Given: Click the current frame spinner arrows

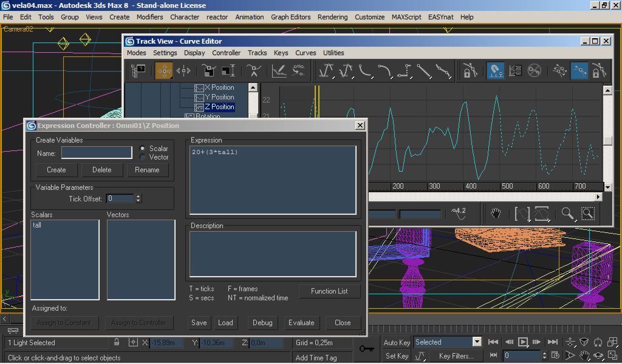Looking at the screenshot, I should 544,356.
